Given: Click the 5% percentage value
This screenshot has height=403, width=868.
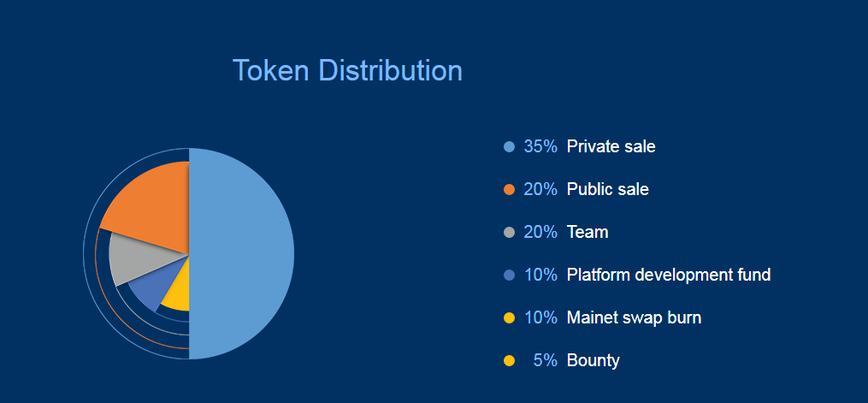Looking at the screenshot, I should (x=546, y=360).
